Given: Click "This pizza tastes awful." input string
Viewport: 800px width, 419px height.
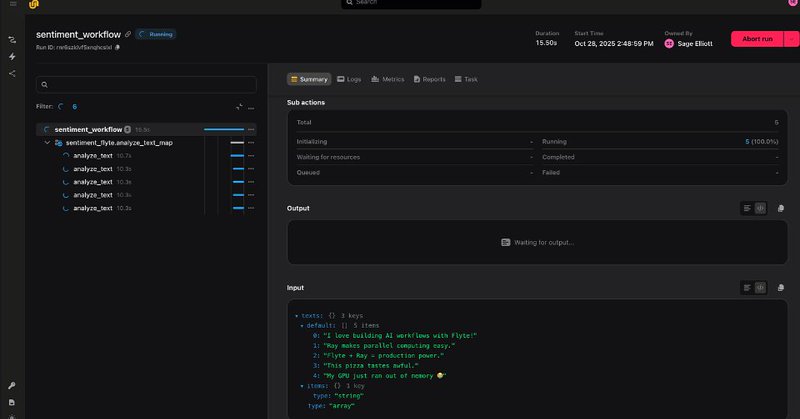Looking at the screenshot, I should [371, 366].
